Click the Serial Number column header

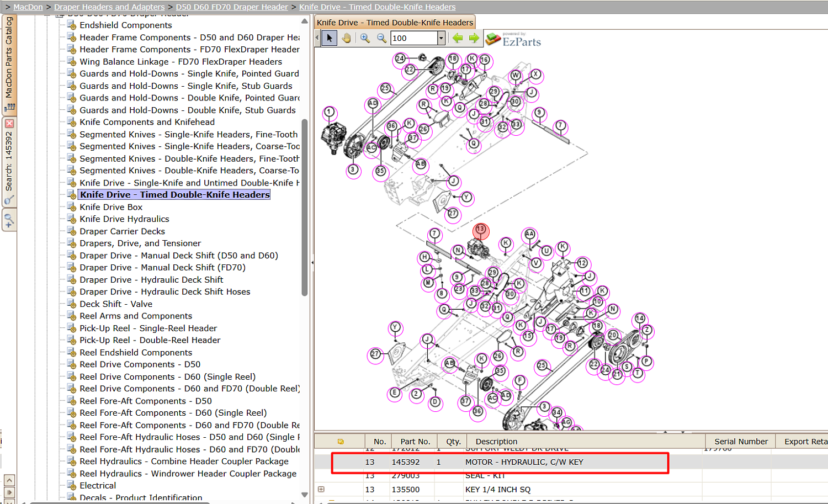741,442
